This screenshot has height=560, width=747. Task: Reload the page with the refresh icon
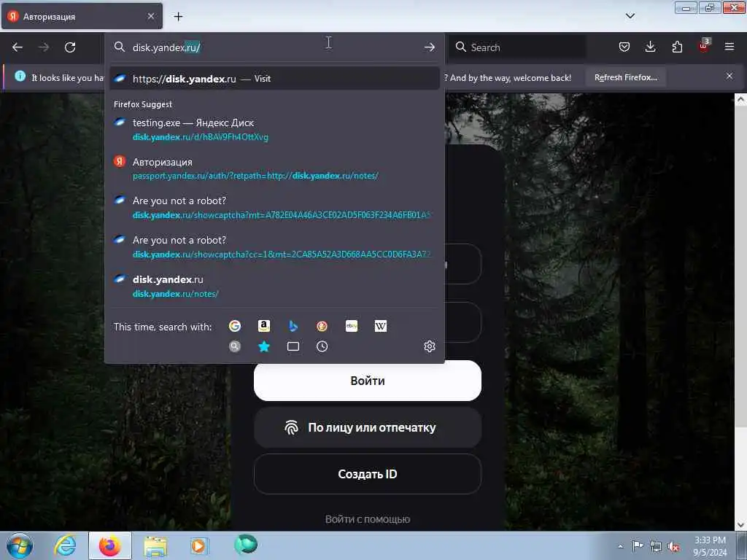click(x=70, y=47)
